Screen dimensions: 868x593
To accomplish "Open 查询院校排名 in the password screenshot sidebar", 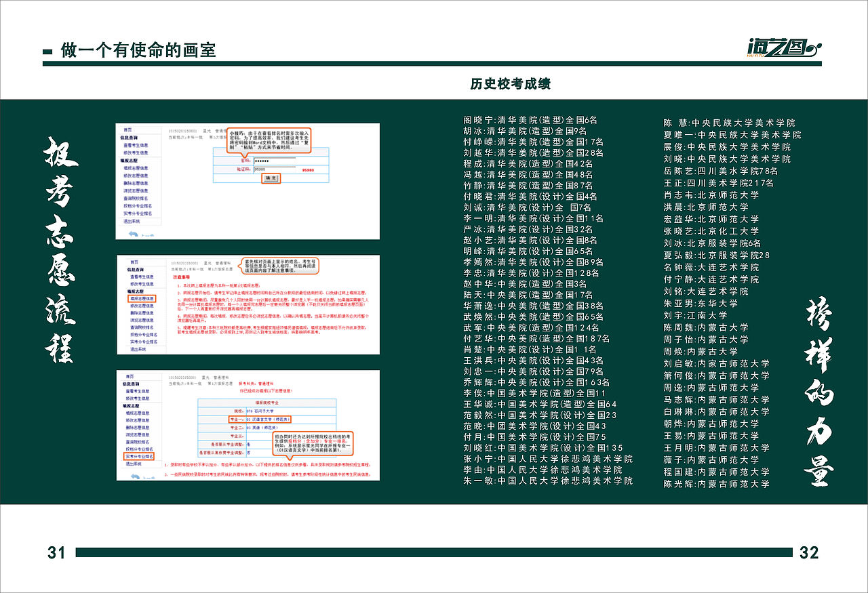I will (x=136, y=199).
